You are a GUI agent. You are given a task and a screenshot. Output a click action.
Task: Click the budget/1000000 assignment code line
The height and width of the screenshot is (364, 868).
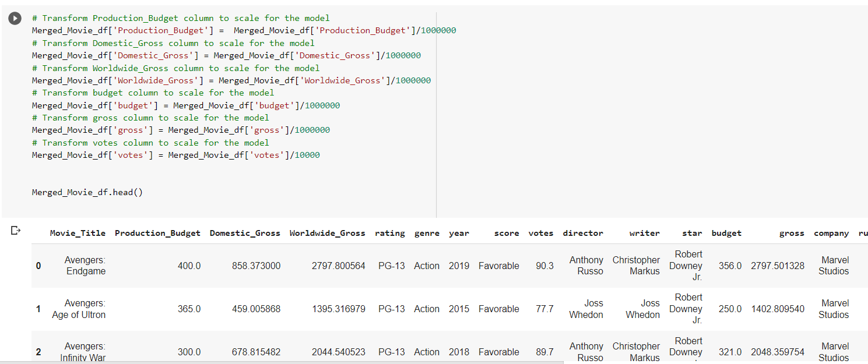tap(186, 105)
